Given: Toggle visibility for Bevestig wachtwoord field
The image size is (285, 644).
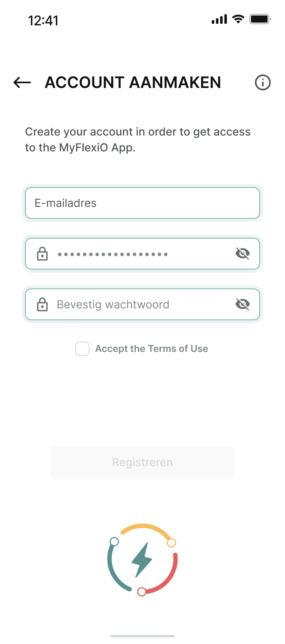Looking at the screenshot, I should [242, 304].
